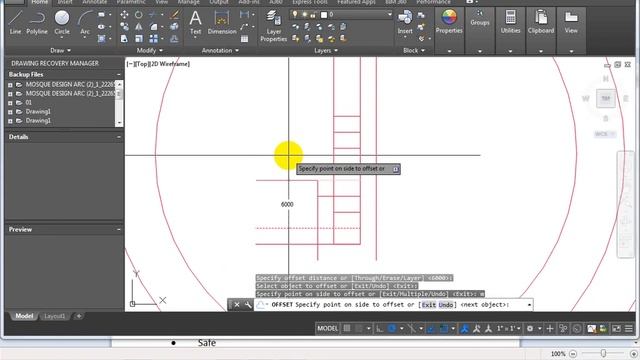640x360 pixels.
Task: Collapse the Backup Files section
Action: (119, 75)
